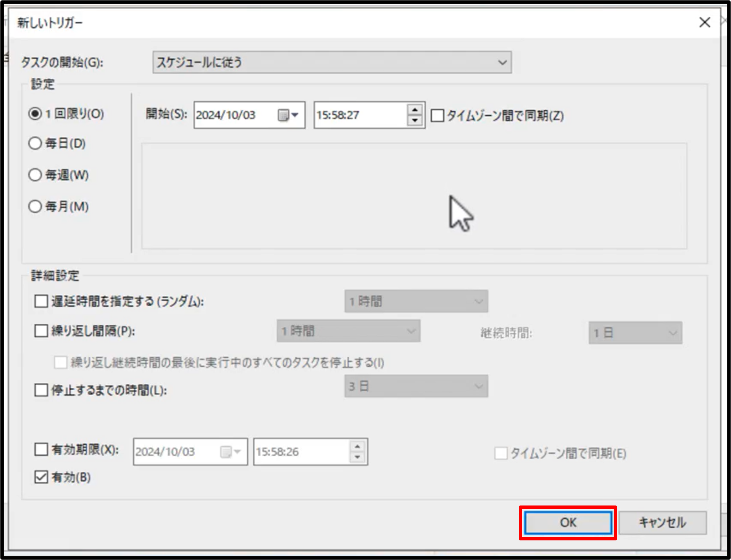The image size is (731, 560).
Task: Click the 新しいトリガー title text
Action: (x=50, y=23)
